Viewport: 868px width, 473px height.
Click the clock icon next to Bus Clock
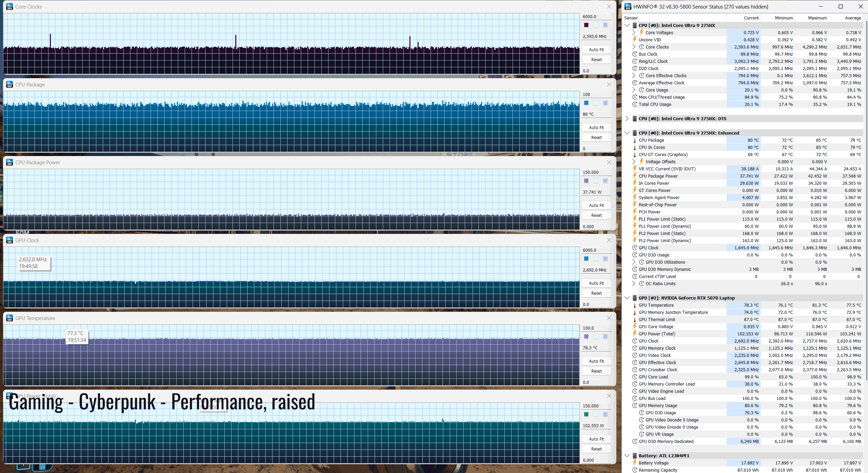[x=635, y=54]
